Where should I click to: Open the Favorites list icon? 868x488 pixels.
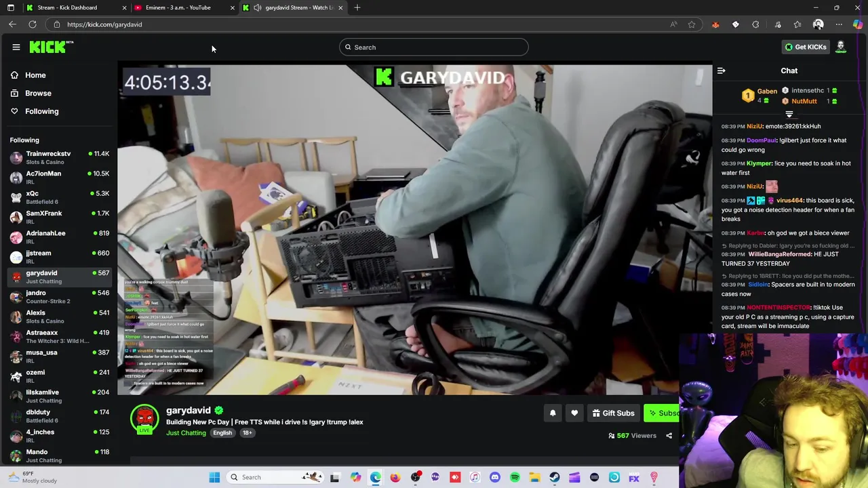[798, 24]
